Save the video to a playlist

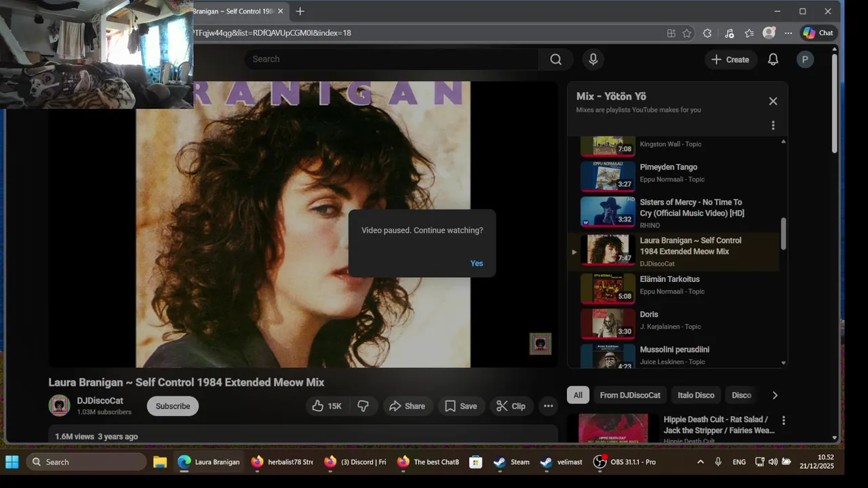pyautogui.click(x=461, y=406)
